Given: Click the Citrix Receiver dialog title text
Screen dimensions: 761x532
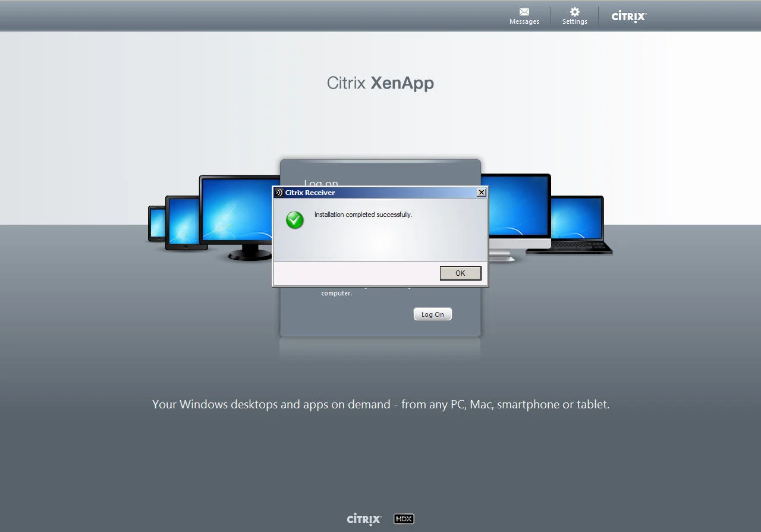Looking at the screenshot, I should point(310,193).
